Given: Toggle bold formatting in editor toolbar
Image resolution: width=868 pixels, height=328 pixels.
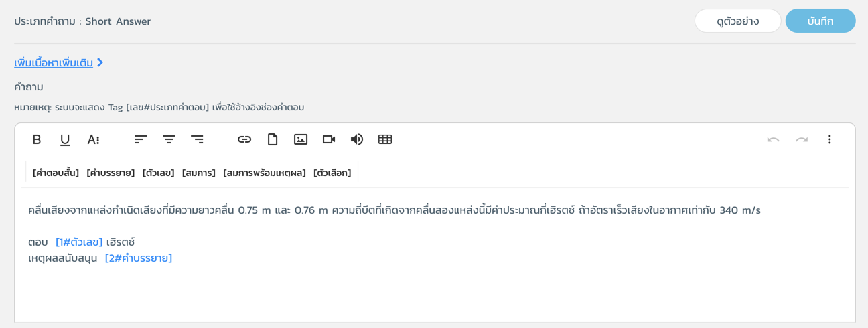Looking at the screenshot, I should [37, 139].
